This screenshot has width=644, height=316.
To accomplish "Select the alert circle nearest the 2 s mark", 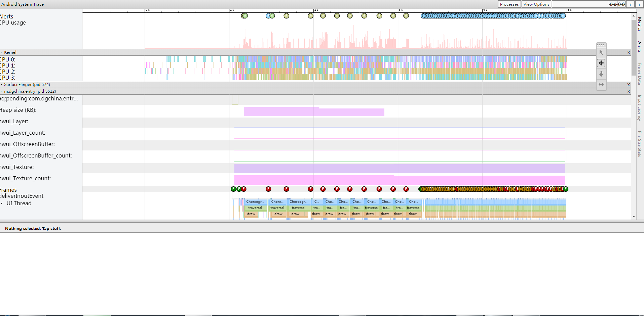I will click(311, 16).
